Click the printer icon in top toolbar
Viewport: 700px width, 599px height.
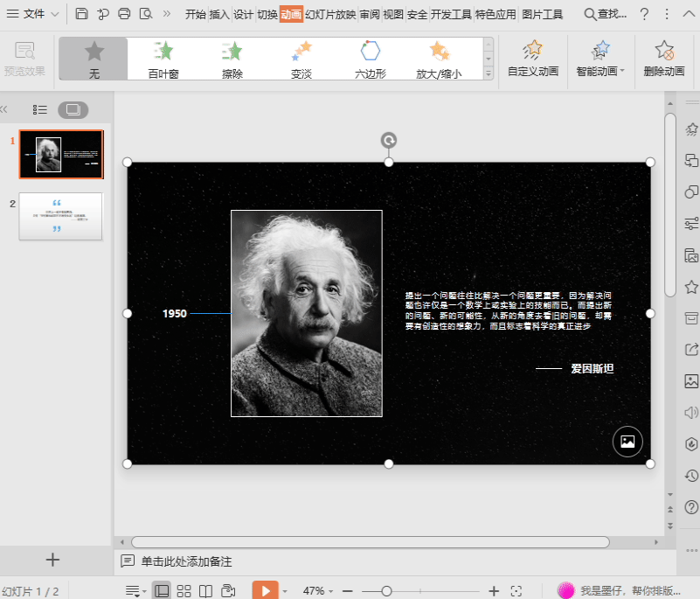[124, 14]
